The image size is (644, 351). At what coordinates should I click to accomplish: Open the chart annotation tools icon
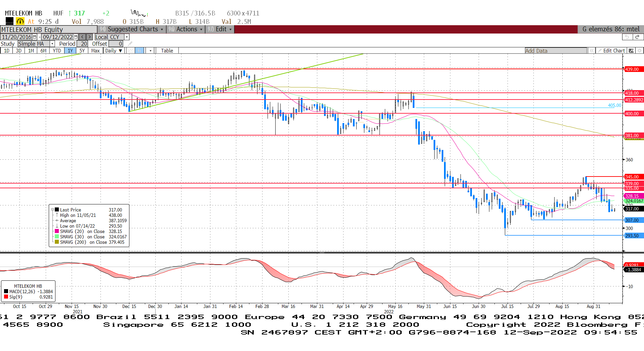pyautogui.click(x=631, y=51)
